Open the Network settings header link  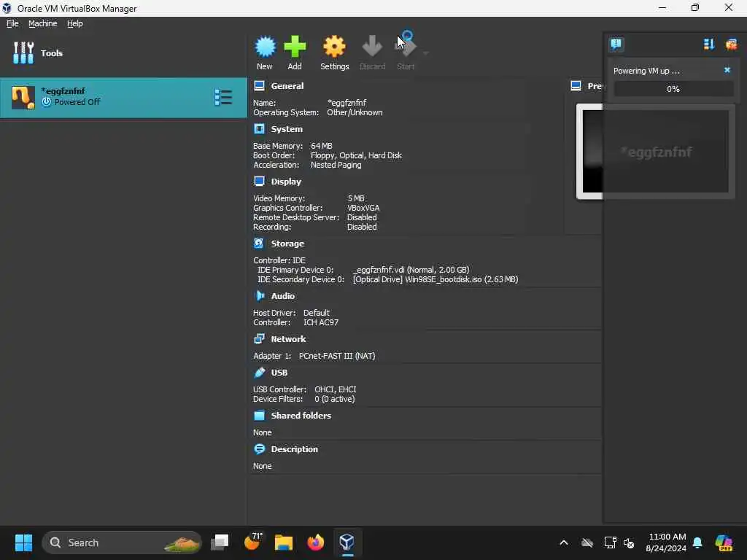[x=288, y=339]
